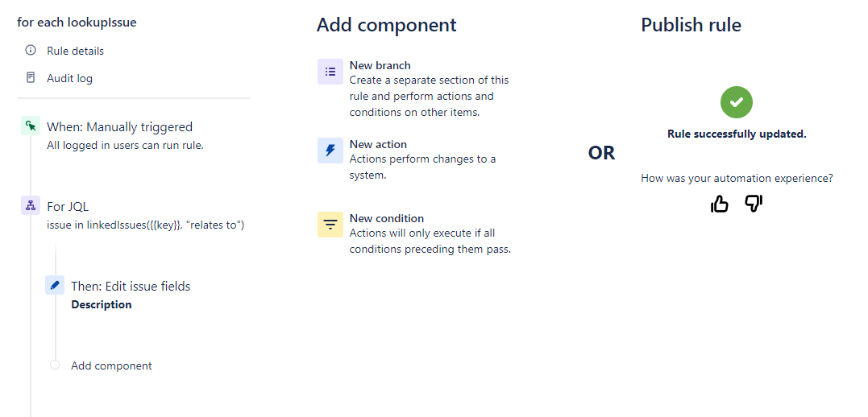Screen dimensions: 868x417
Task: Click the For JQL branch icon
Action: point(31,206)
